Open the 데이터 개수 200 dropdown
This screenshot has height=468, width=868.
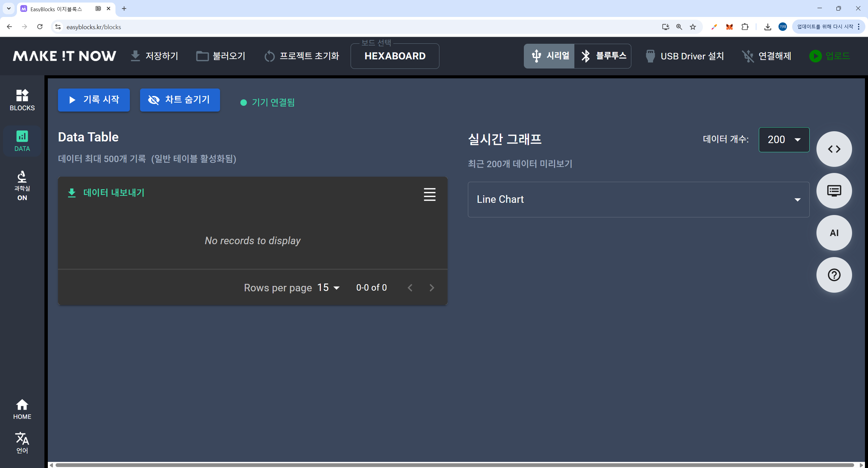784,140
